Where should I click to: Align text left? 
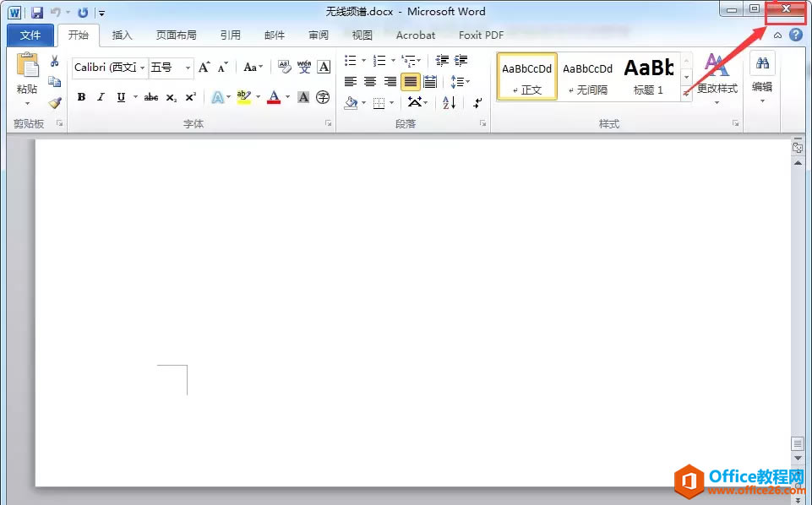(x=351, y=81)
